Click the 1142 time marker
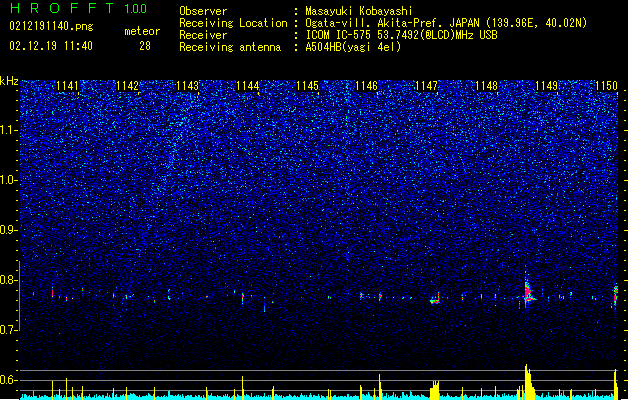The image size is (629, 400). click(x=128, y=86)
